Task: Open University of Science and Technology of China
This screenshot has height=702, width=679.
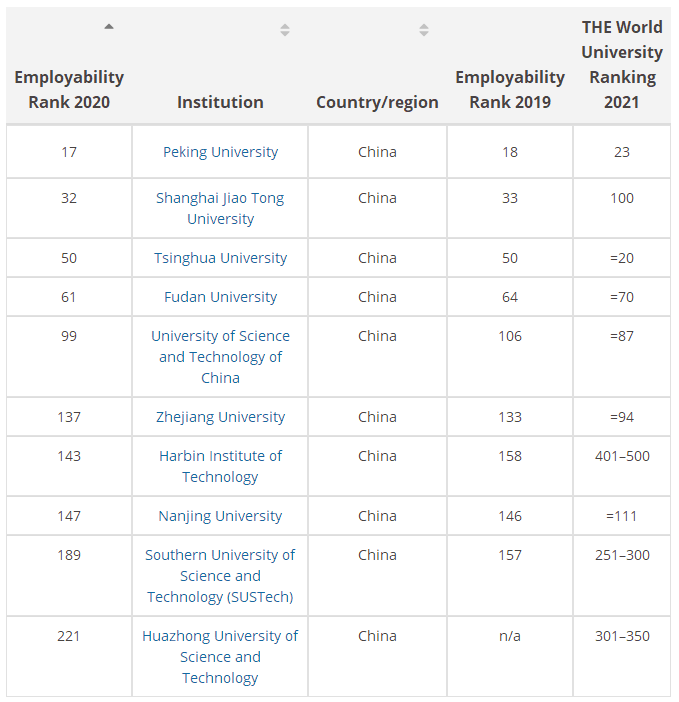Action: pos(220,357)
